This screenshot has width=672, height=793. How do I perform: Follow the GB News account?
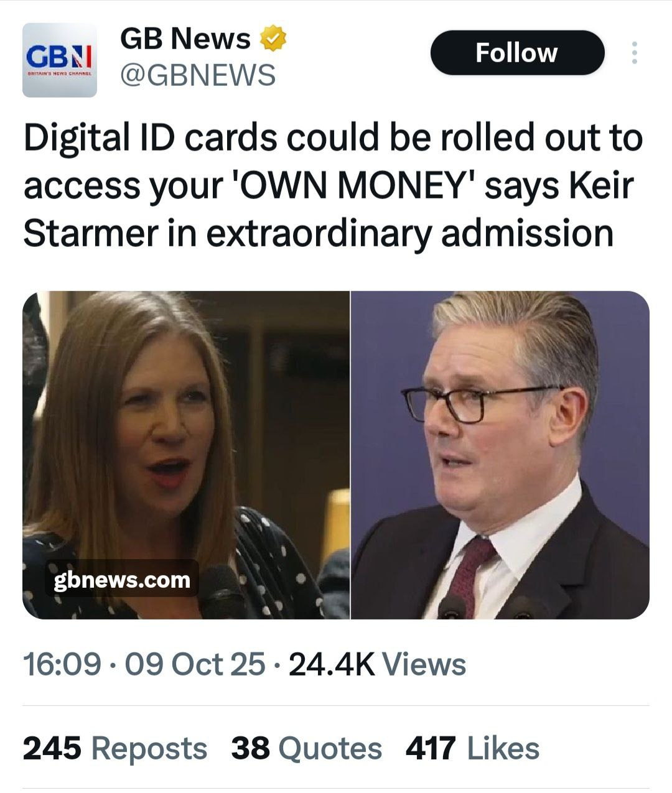click(x=517, y=53)
